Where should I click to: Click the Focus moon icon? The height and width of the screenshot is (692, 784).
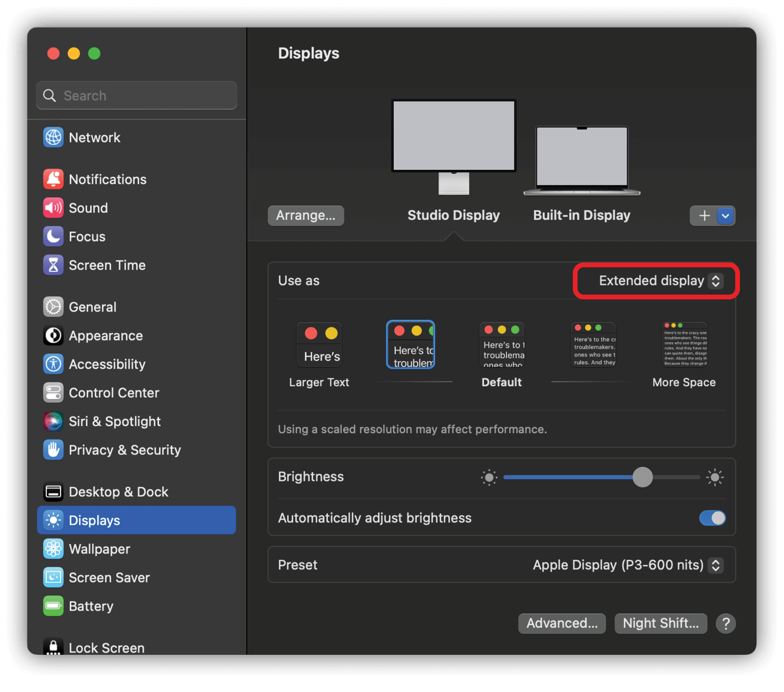tap(53, 236)
